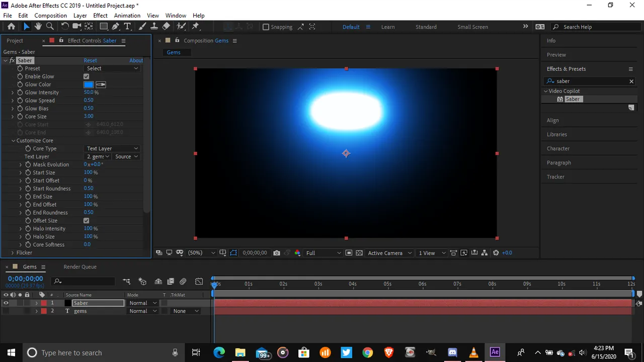Viewport: 644px width, 362px height.
Task: Open the Core Type Text Layer dropdown
Action: 112,149
